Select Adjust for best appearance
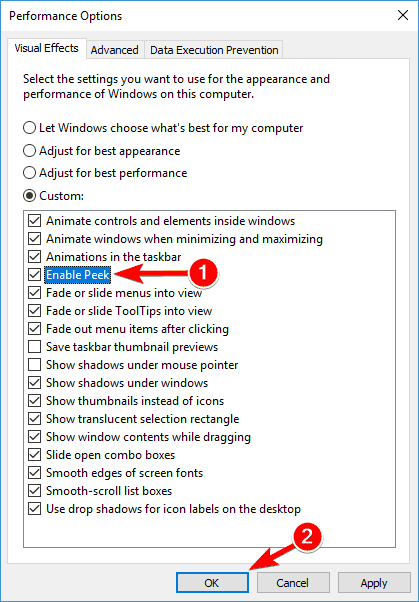Viewport: 419px width, 602px height. coord(30,150)
